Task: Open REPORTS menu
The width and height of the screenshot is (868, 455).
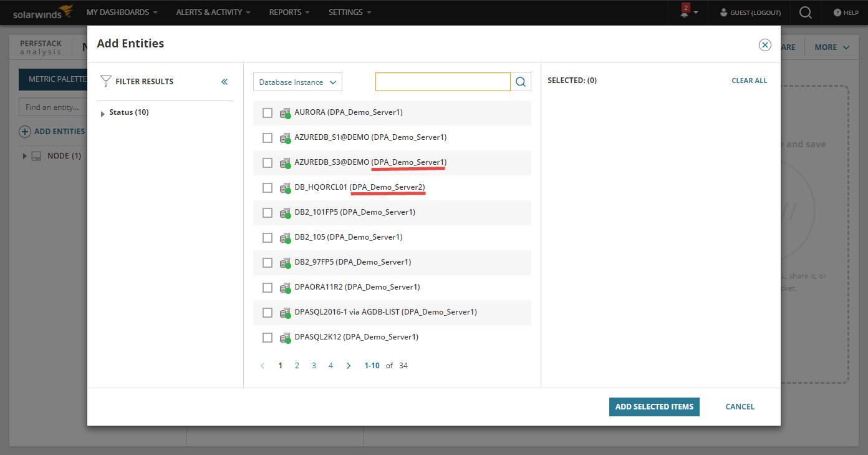Action: [x=289, y=12]
